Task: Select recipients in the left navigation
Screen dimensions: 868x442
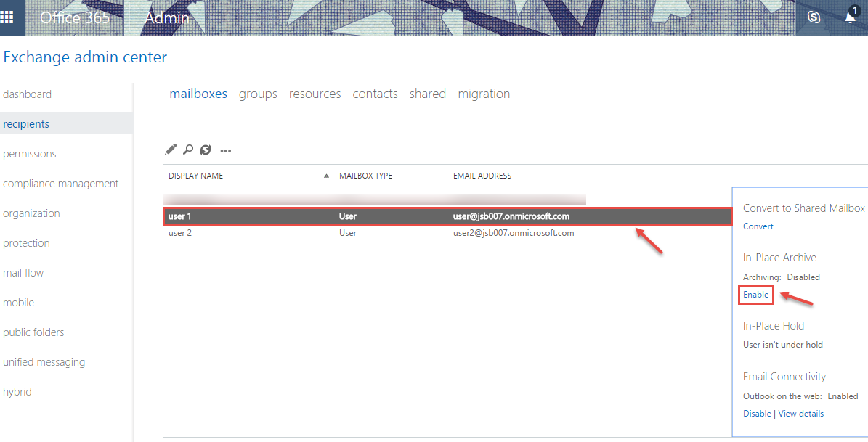Action: coord(26,124)
